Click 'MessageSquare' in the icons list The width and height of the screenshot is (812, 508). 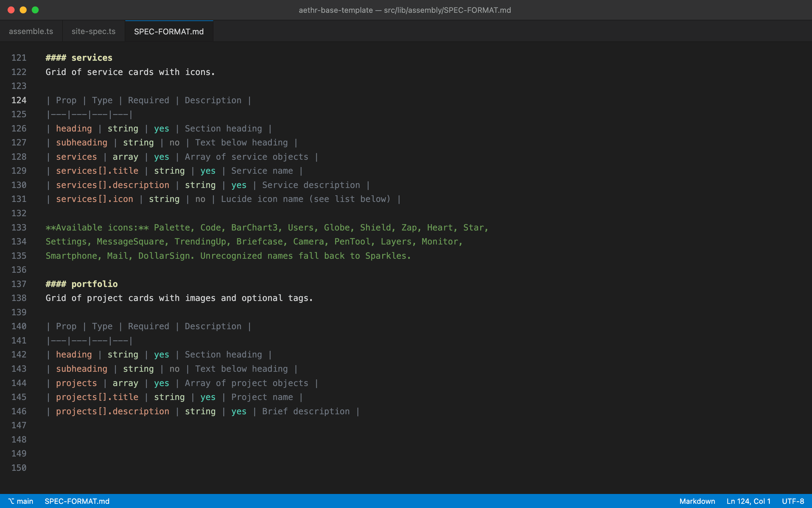point(131,241)
